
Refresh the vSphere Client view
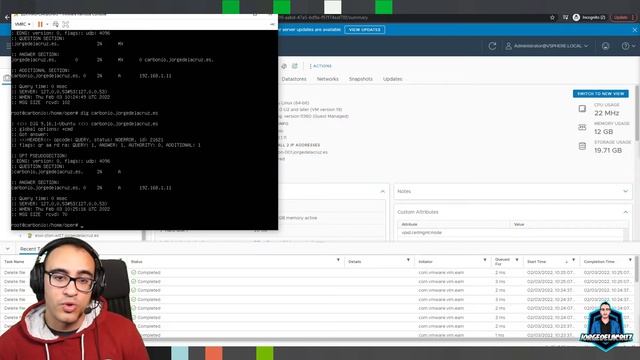[x=492, y=46]
